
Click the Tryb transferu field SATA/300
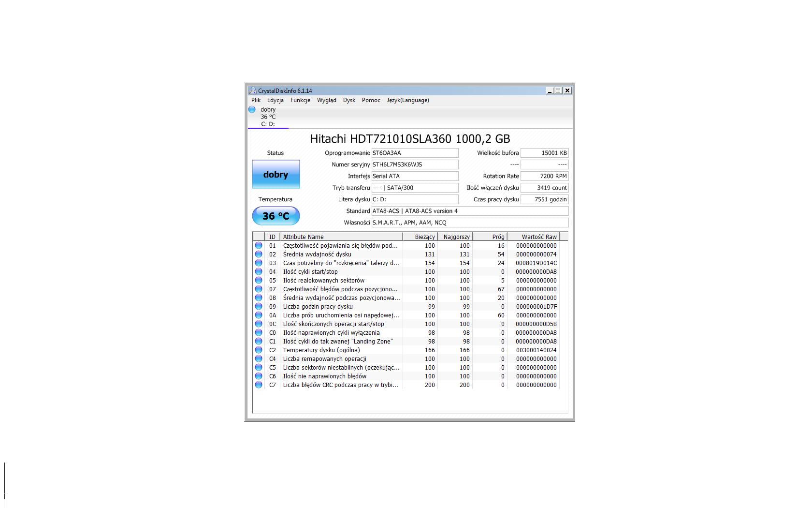[x=415, y=188]
